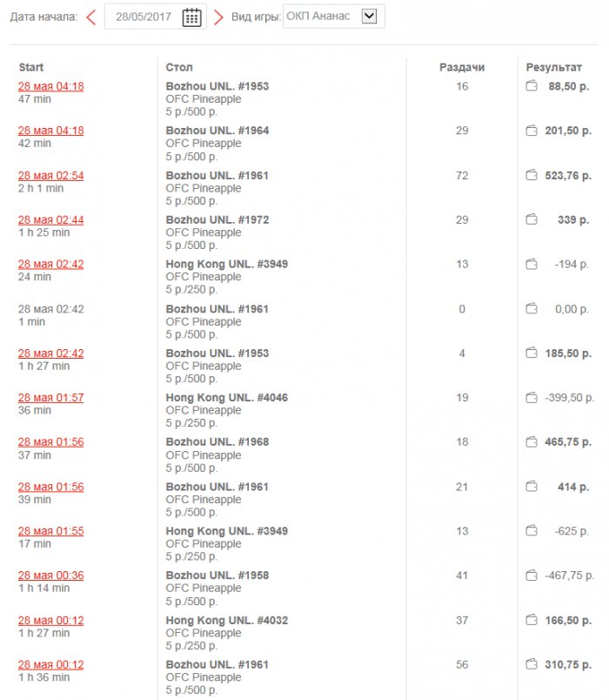The width and height of the screenshot is (609, 700).
Task: Open the 28 мая 01:57 session link
Action: click(x=51, y=398)
